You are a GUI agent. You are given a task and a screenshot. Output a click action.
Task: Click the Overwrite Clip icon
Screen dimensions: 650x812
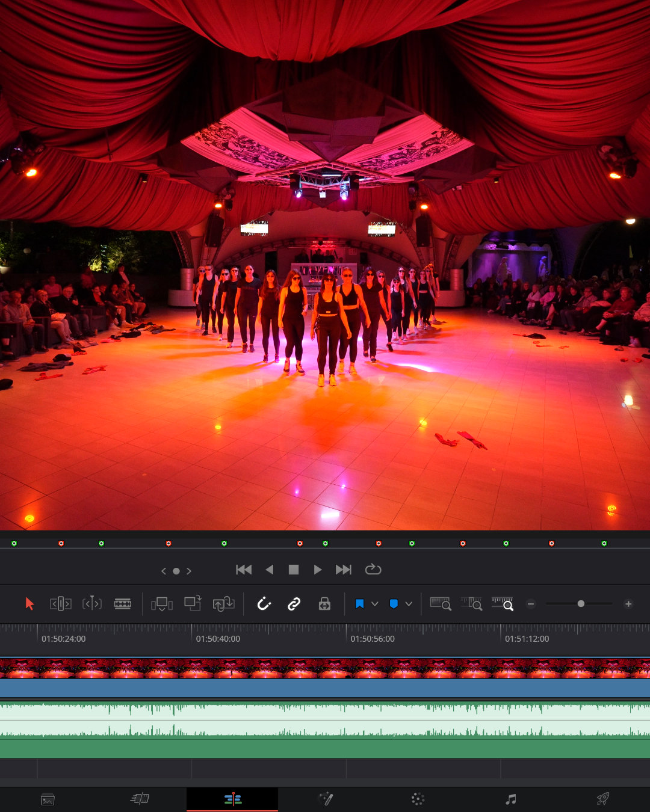(193, 604)
